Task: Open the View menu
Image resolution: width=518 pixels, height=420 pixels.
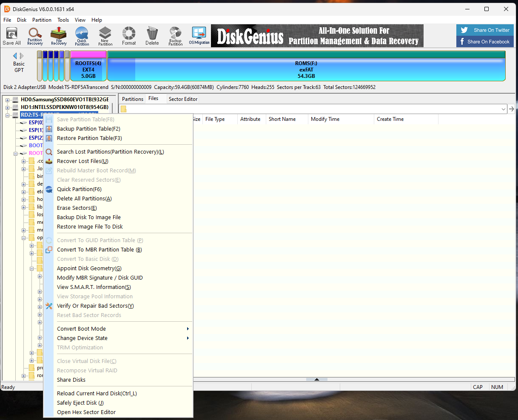Action: [x=80, y=20]
